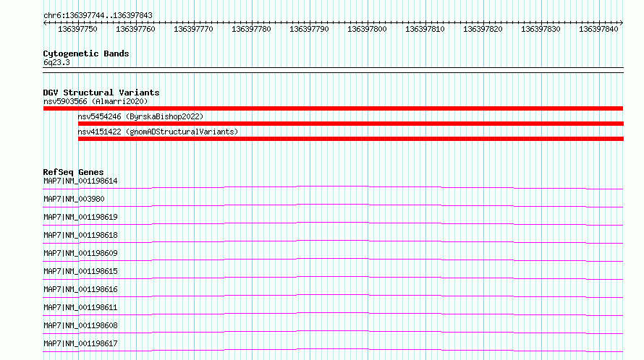Click ruler position 136397780
Viewport: 644px width, 360px height.
pyautogui.click(x=251, y=29)
